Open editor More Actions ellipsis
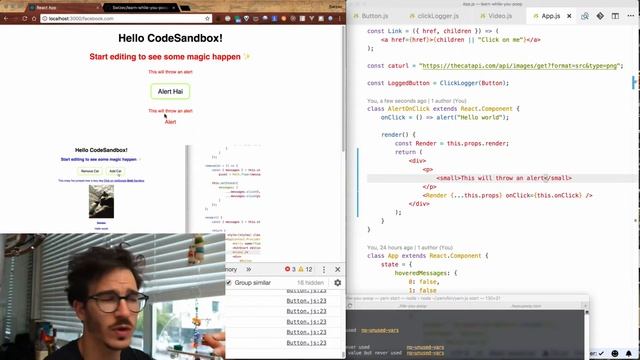640x360 pixels. coord(631,16)
